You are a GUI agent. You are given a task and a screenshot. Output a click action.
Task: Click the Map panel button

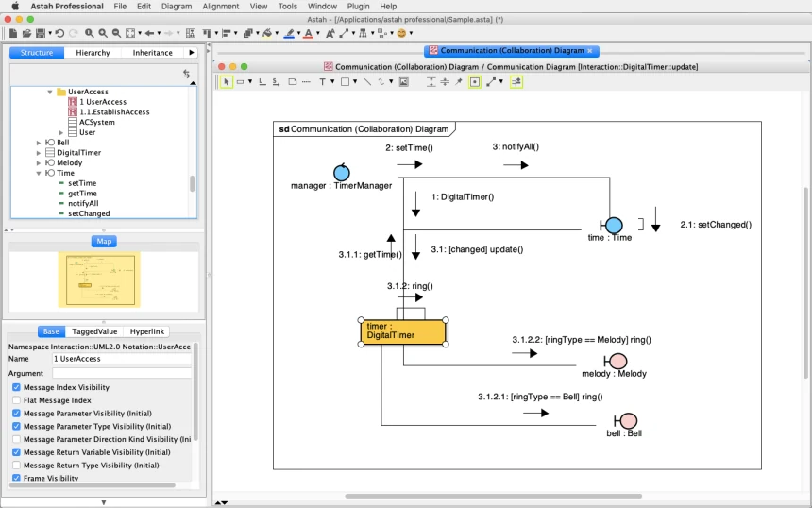coord(104,242)
